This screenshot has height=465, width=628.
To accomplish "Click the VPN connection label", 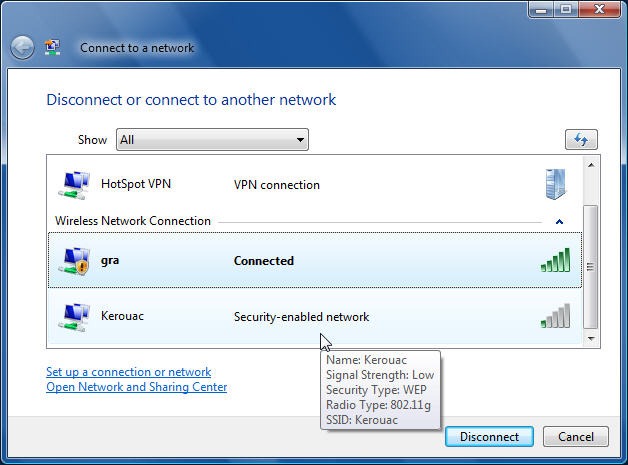I will (277, 185).
